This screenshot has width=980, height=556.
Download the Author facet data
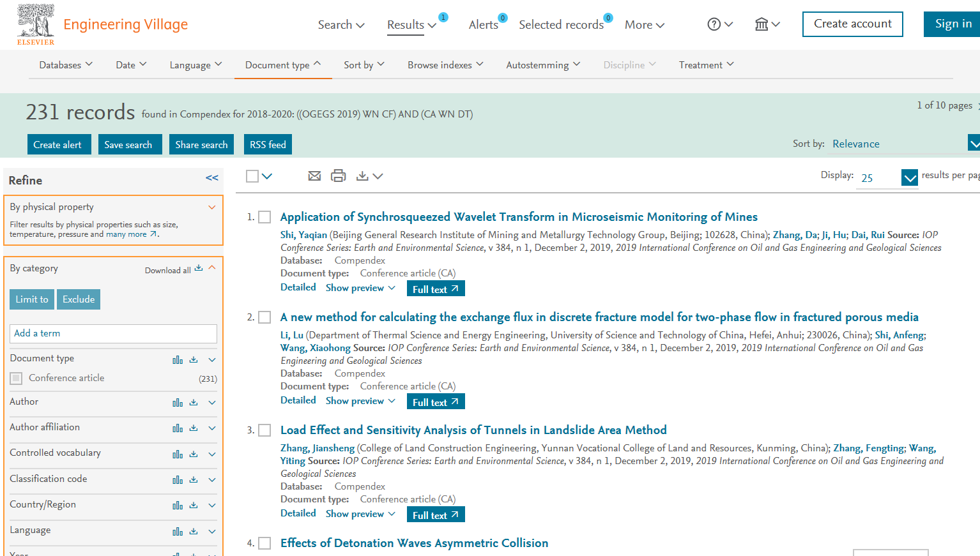tap(194, 403)
